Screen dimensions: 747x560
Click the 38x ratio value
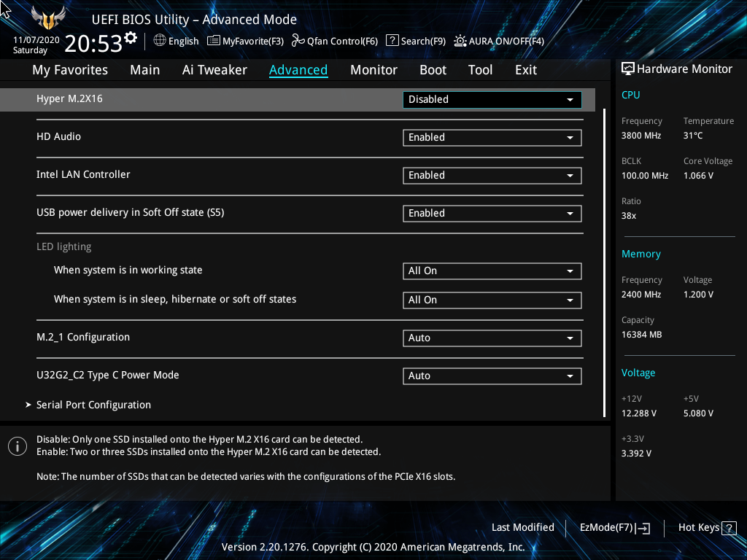point(628,216)
